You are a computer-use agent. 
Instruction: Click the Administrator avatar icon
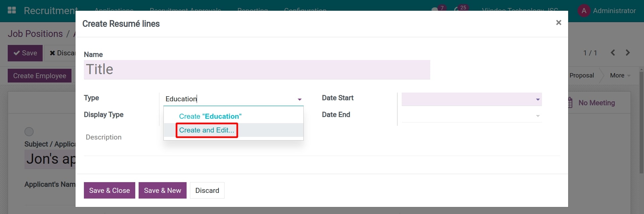584,11
